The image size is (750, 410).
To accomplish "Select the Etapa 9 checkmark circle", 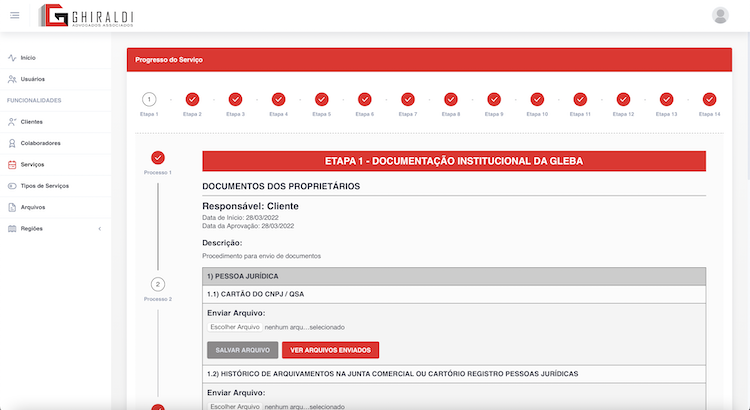I will 494,100.
